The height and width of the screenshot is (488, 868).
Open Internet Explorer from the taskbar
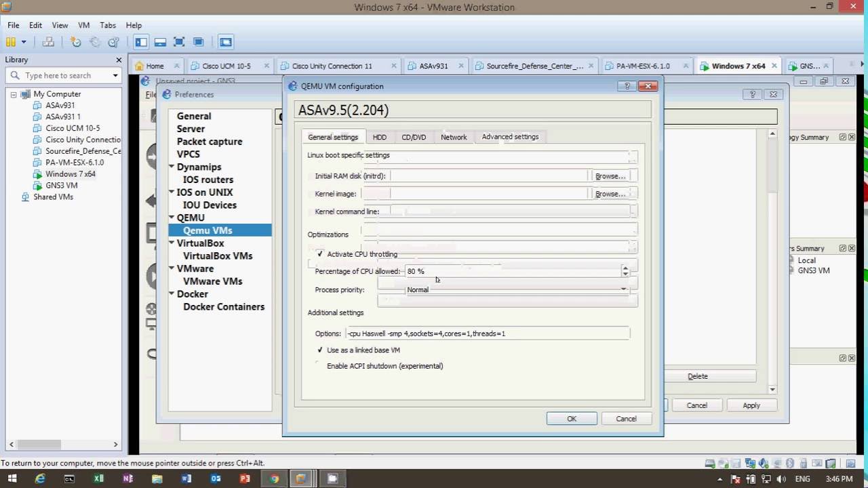click(40, 479)
